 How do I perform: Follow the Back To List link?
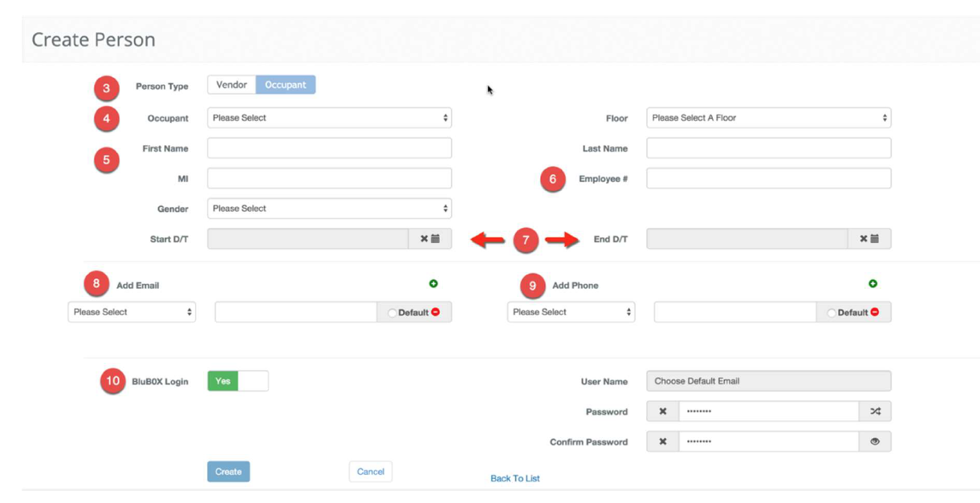[x=514, y=478]
